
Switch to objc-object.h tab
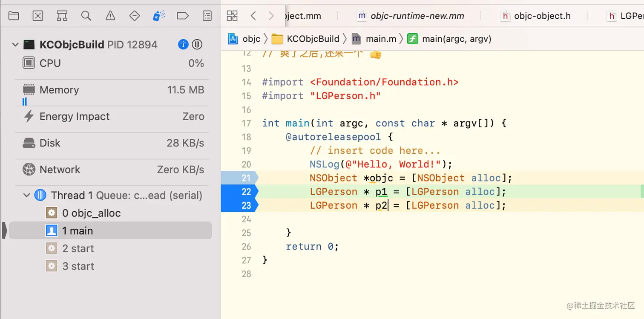click(x=536, y=16)
